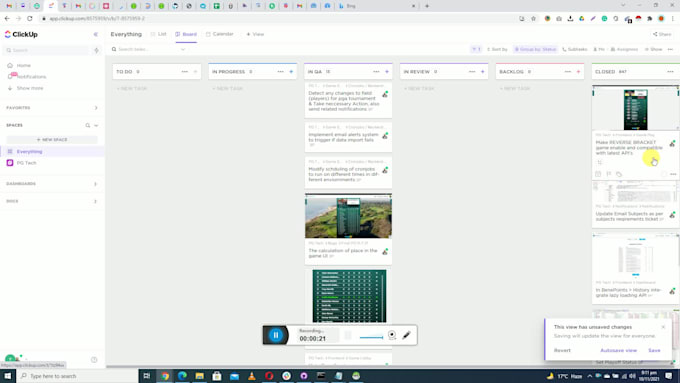Open the search tasks dropdown chevron
Viewport: 680px width, 383px height.
pyautogui.click(x=183, y=49)
